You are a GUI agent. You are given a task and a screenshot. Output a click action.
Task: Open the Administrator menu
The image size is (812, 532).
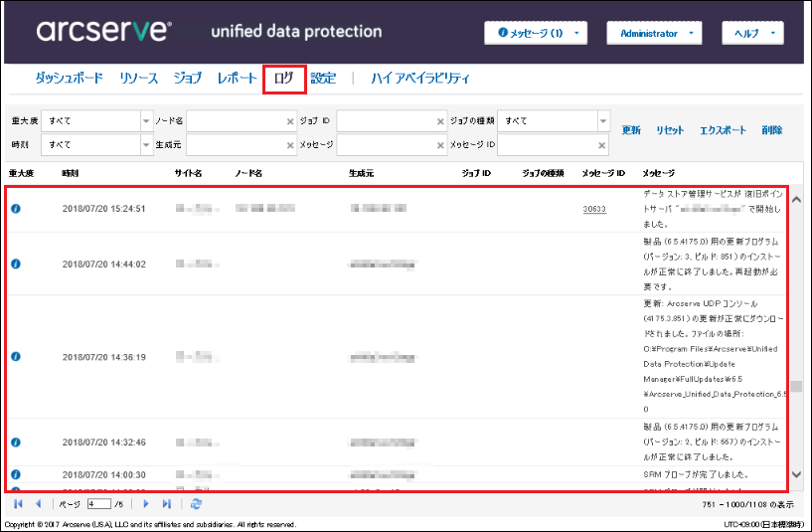click(654, 33)
